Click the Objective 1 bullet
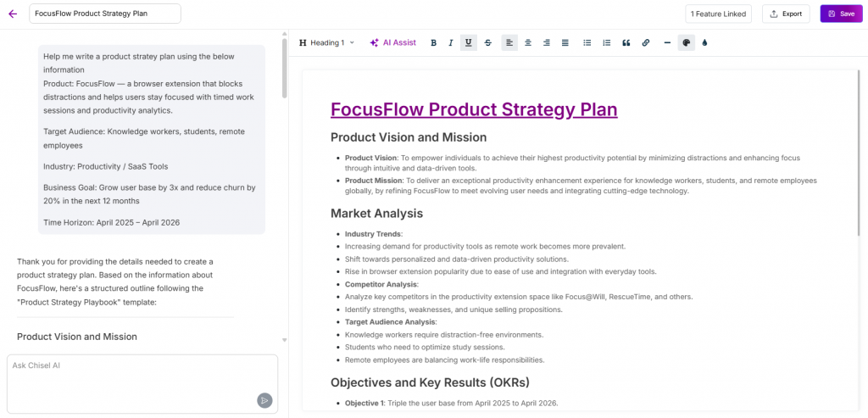Image resolution: width=868 pixels, height=418 pixels. click(x=452, y=403)
